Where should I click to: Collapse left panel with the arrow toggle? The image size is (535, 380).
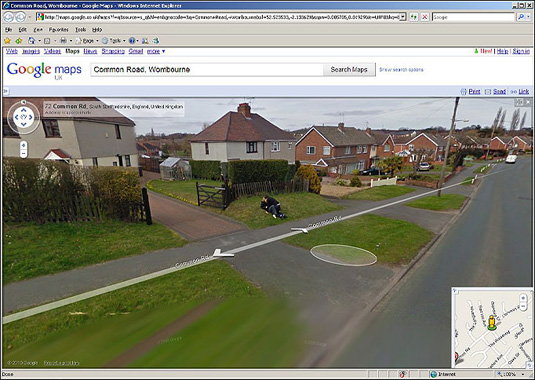(x=6, y=91)
